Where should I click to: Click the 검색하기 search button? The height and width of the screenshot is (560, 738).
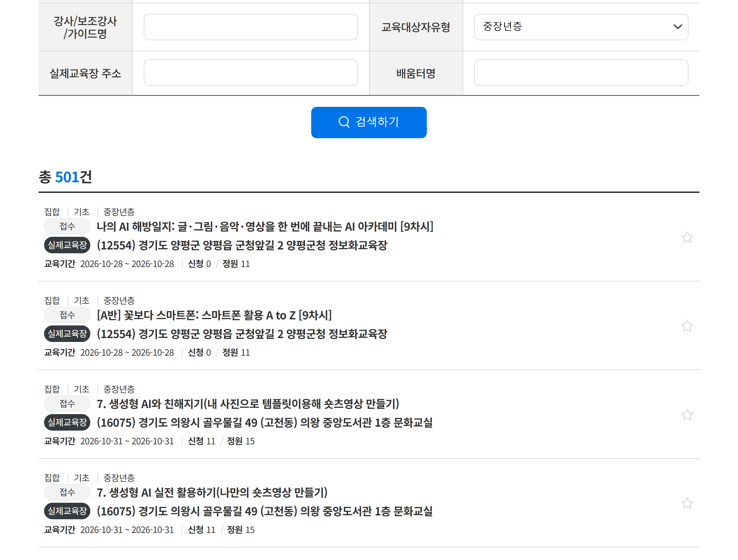pyautogui.click(x=369, y=122)
